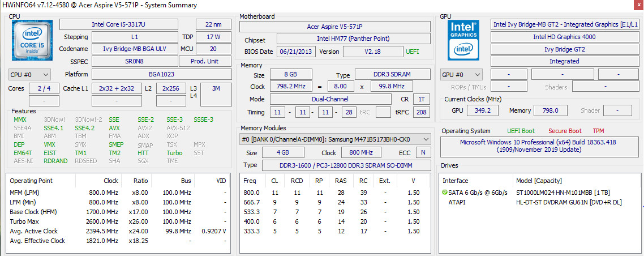Click the BIOS Date 06/21/2013 value
The image size is (644, 256).
297,52
